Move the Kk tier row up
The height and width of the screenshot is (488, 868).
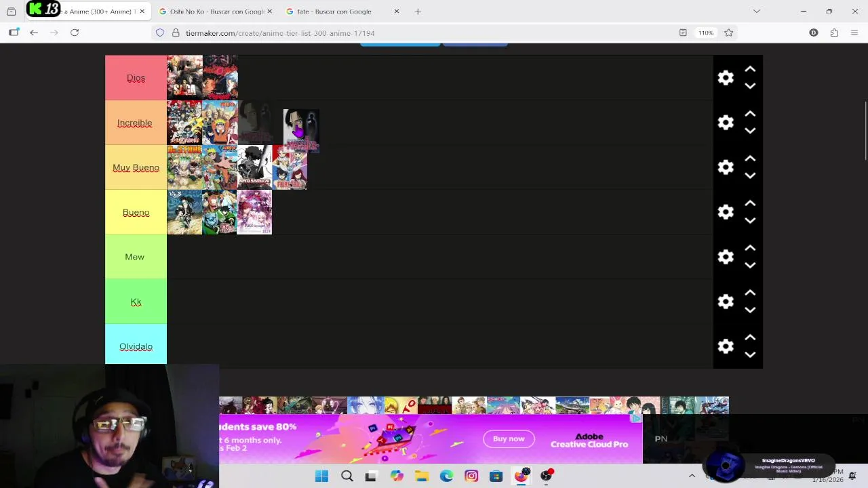point(750,293)
